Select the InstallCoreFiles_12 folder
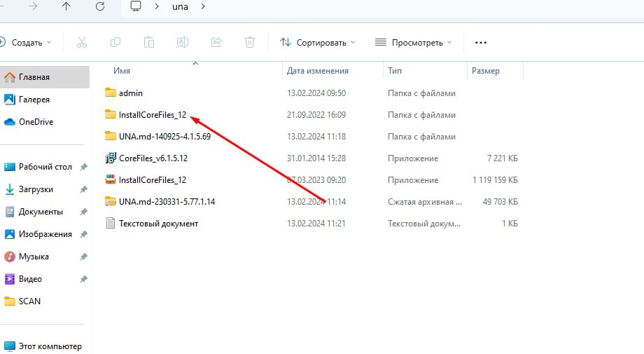Viewport: 644px width, 354px height. [x=153, y=115]
